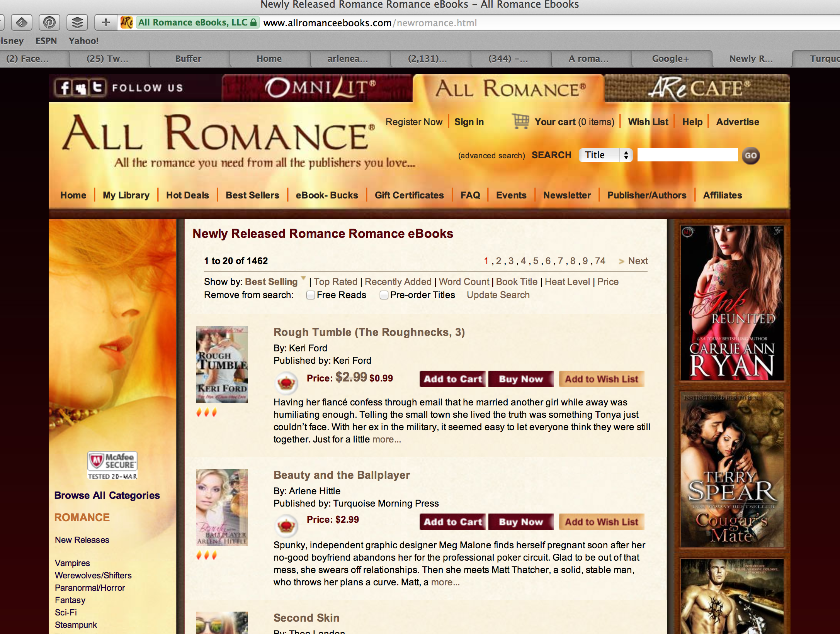Viewport: 840px width, 634px height.
Task: Click the Next page link
Action: (638, 261)
